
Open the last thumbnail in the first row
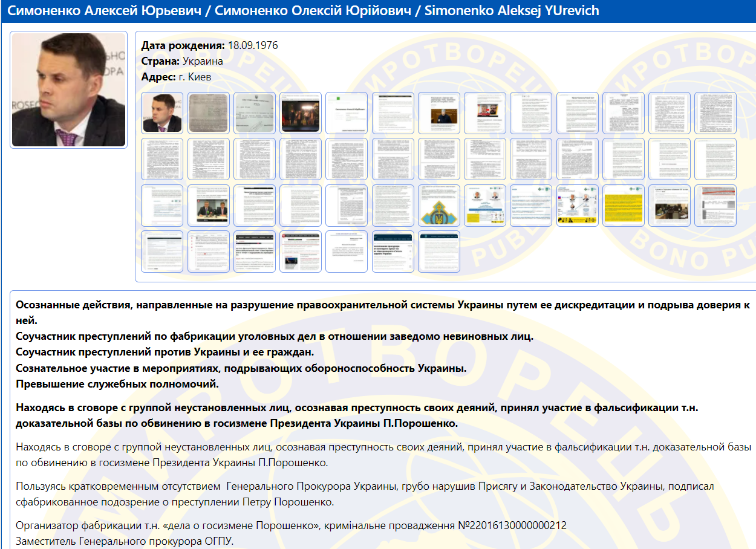coord(715,113)
